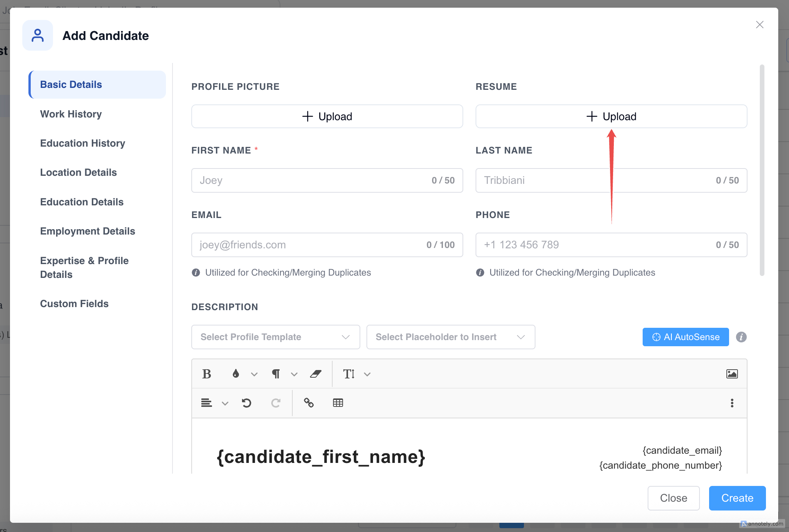Expand the alignment dropdown arrow
The width and height of the screenshot is (789, 532).
tap(225, 403)
